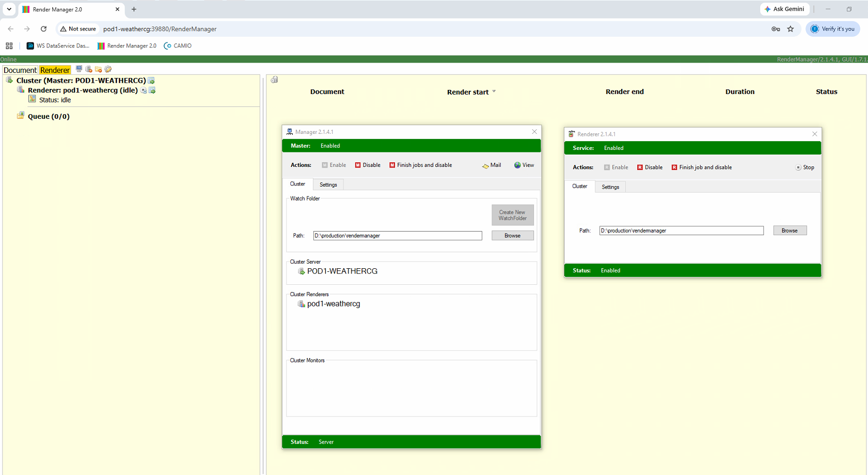Click 'Finish job and disable' in Renderer
The width and height of the screenshot is (868, 475).
point(701,167)
